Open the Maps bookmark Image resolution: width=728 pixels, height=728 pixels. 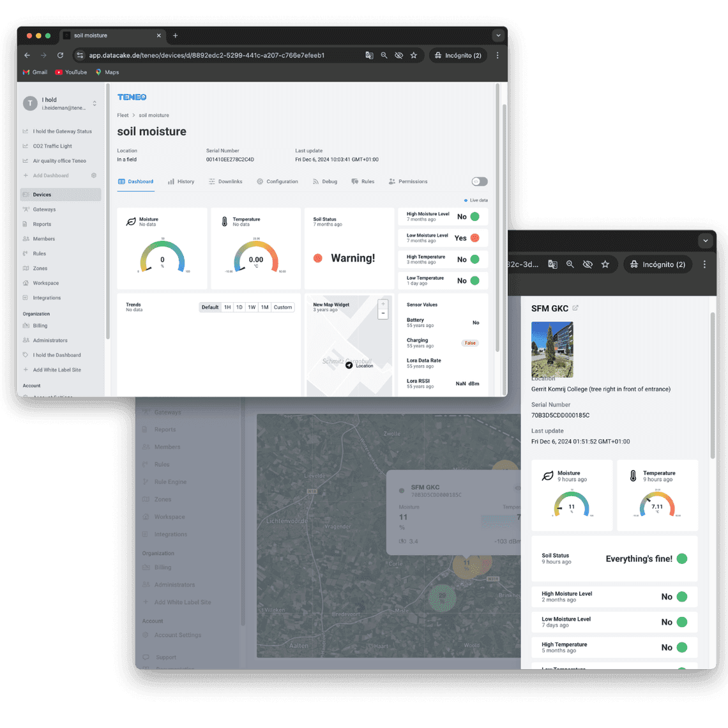(x=107, y=72)
